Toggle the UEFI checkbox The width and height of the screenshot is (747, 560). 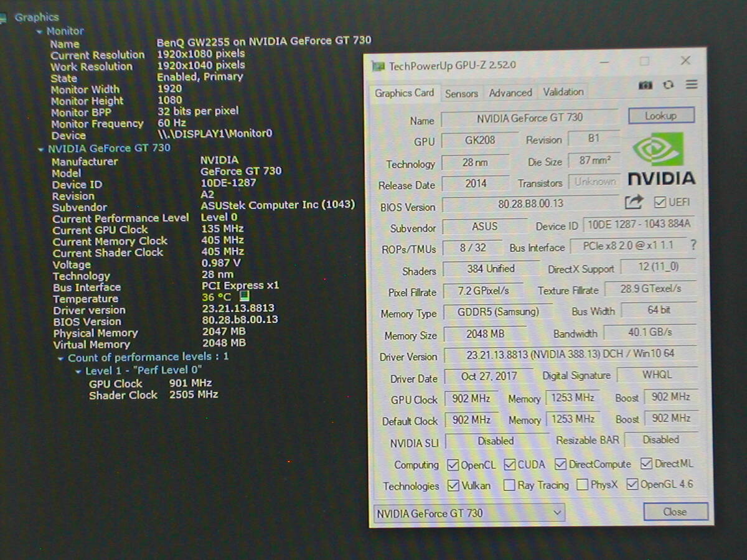(x=660, y=202)
